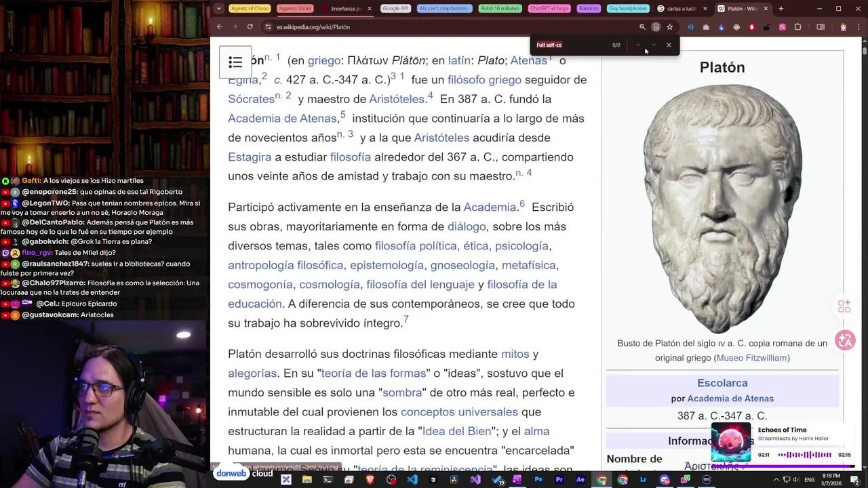Image resolution: width=868 pixels, height=488 pixels.
Task: Open Brave browser from the taskbar
Action: tap(370, 480)
